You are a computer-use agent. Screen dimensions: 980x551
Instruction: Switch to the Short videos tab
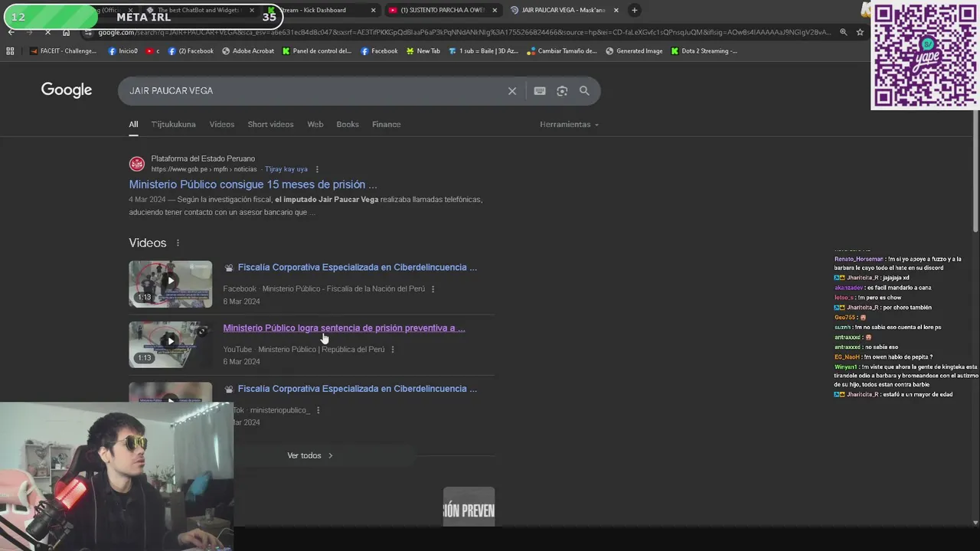pos(270,124)
